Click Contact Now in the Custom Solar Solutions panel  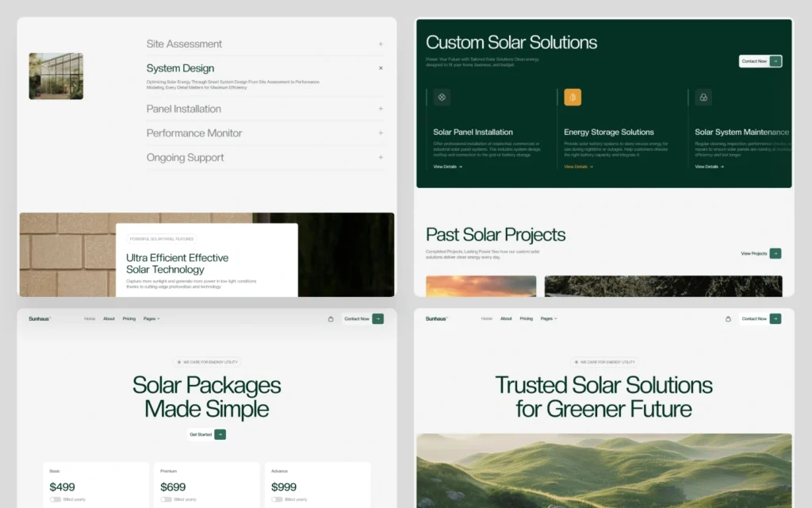click(760, 61)
